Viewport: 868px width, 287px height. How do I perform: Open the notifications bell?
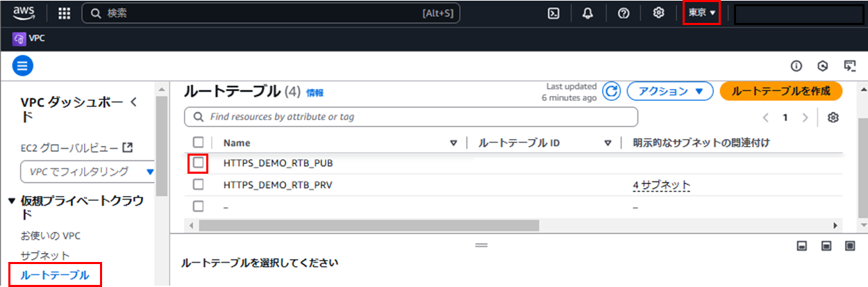[x=587, y=13]
